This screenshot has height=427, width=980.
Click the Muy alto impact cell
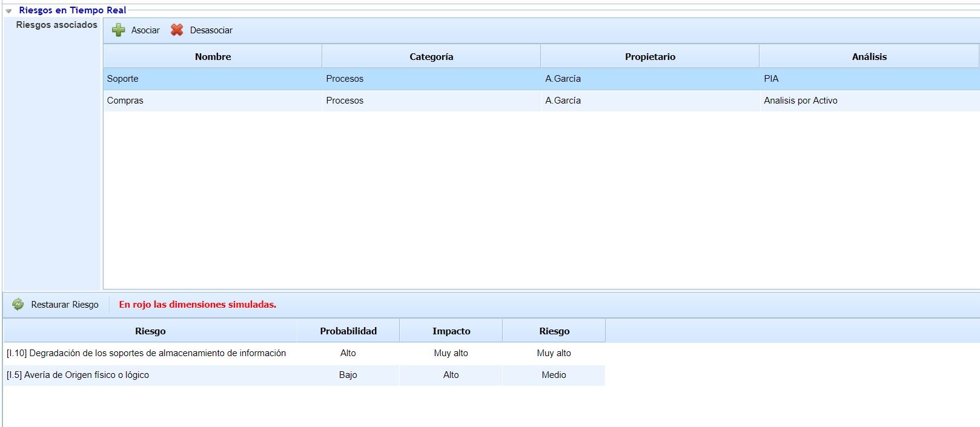tap(451, 353)
